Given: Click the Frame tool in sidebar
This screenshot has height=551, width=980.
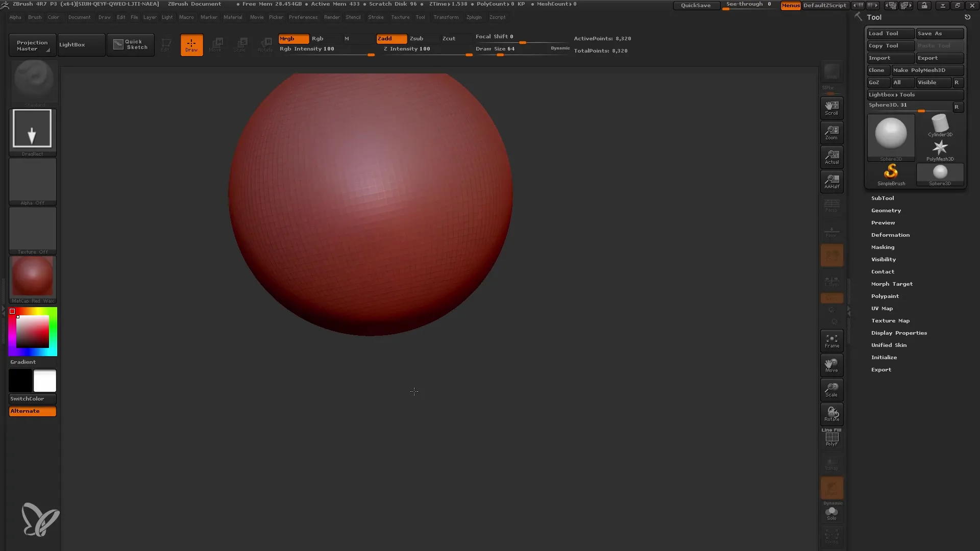Looking at the screenshot, I should coord(831,341).
